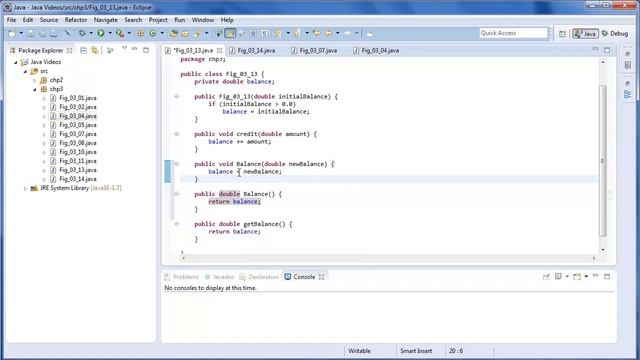
Task: Click the Search flashlight toolbar icon
Action: click(198, 33)
